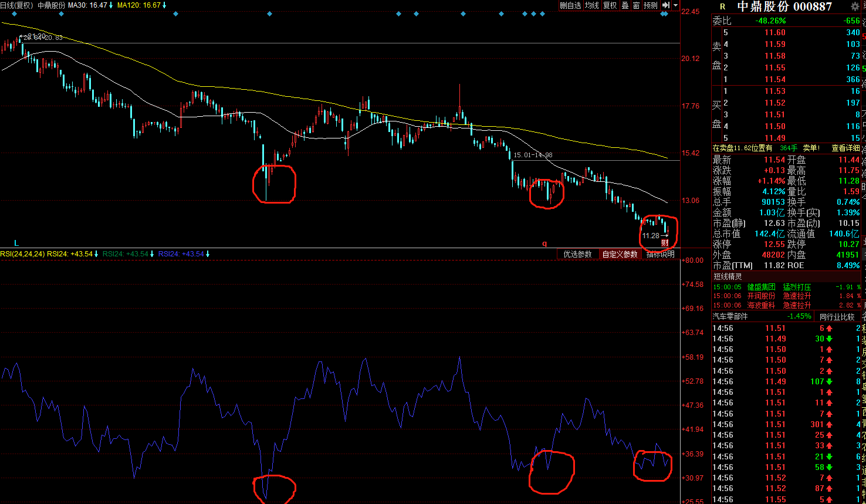Image resolution: width=866 pixels, height=504 pixels.
Task: Open the 指标说明 indicator description tab
Action: pyautogui.click(x=660, y=254)
